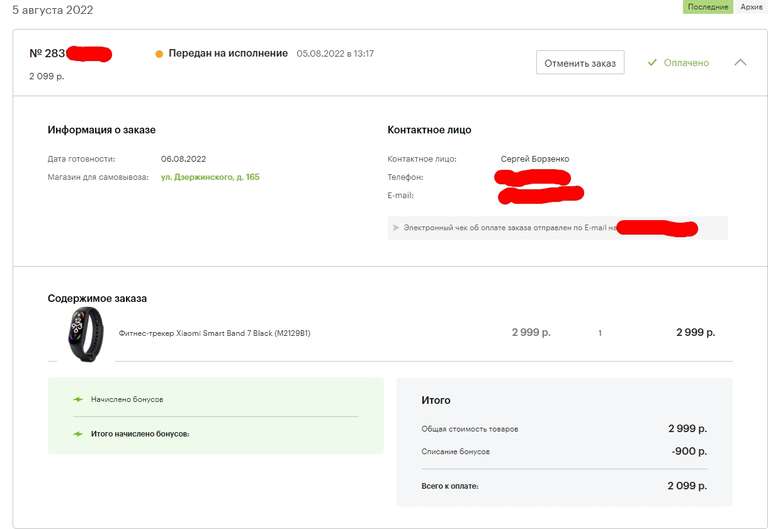This screenshot has height=529, width=768.
Task: Click the Xiaomi Smart Band 7 thumbnail
Action: [x=86, y=334]
